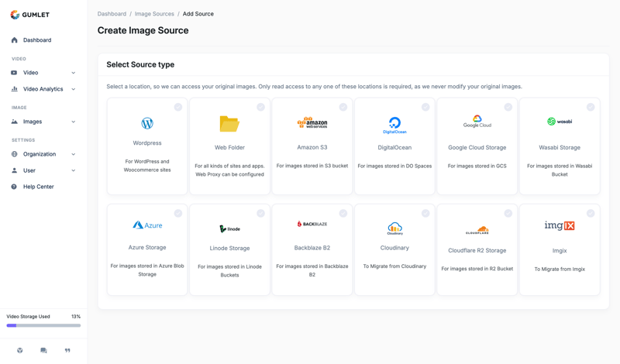Click the 'Cloudflare R2 Storage' card title

477,251
